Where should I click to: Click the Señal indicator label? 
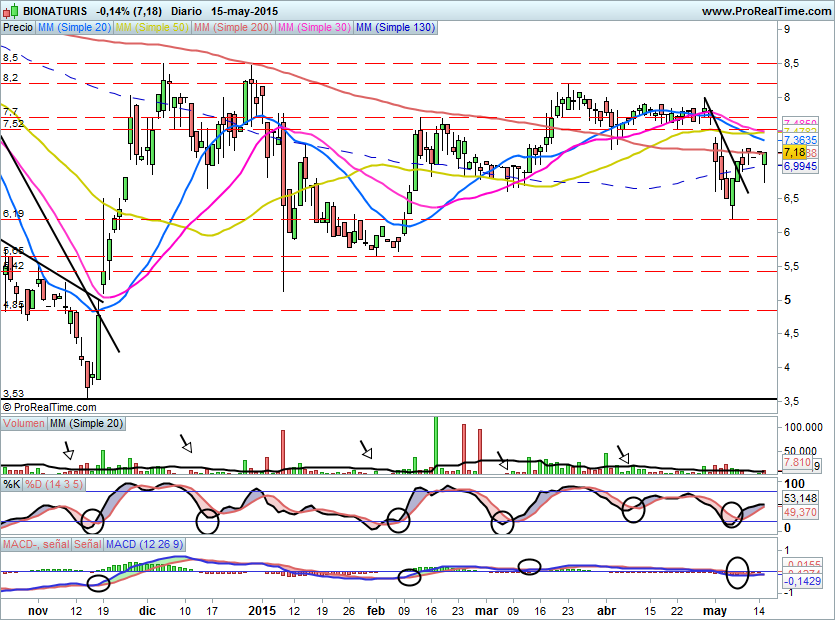click(x=85, y=544)
